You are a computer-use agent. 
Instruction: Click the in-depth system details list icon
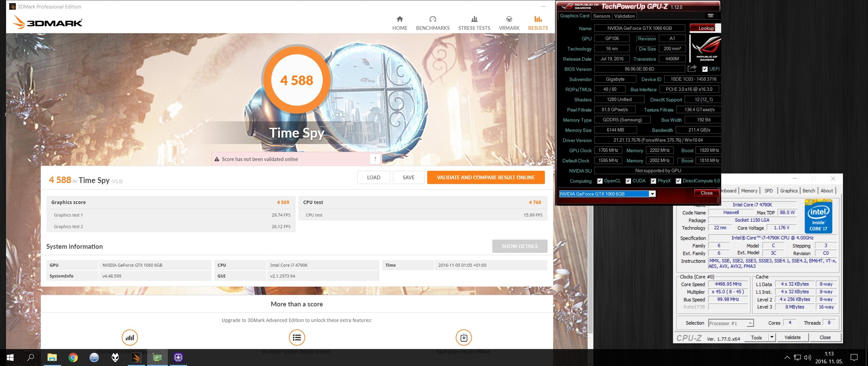coord(297,338)
